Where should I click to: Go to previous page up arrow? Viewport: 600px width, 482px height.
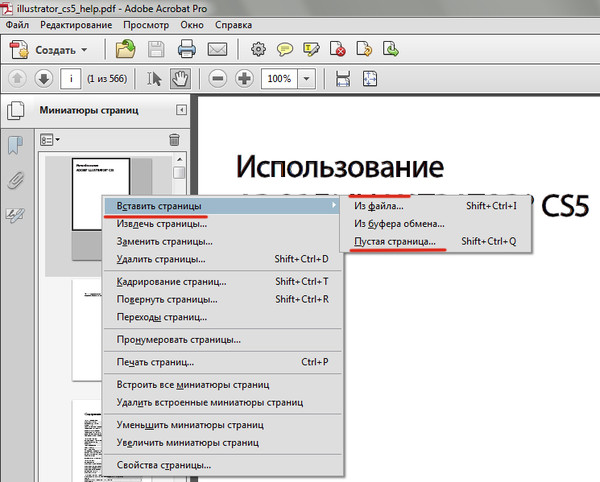(17, 79)
